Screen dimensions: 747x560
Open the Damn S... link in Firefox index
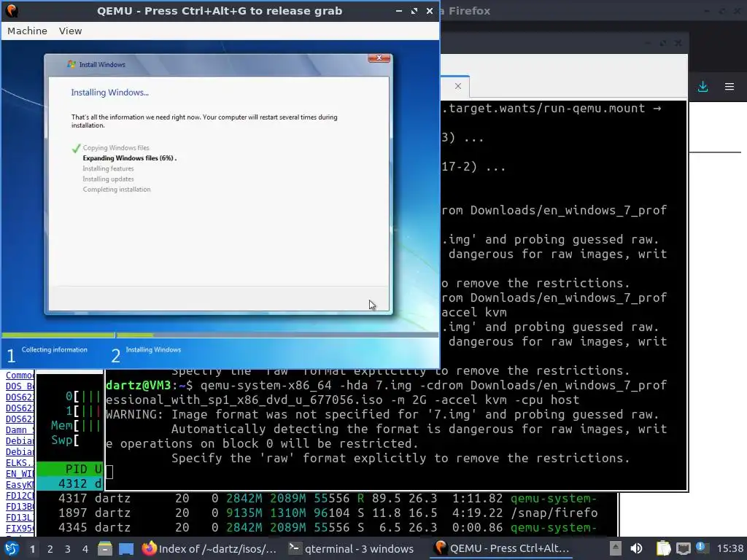click(20, 430)
